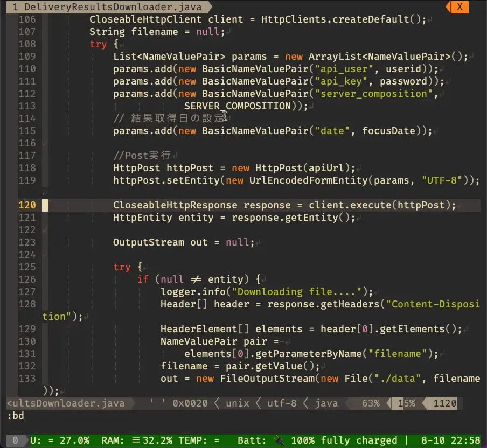Click the utf-8 encoding segment
The width and height of the screenshot is (487, 448).
[x=282, y=403]
